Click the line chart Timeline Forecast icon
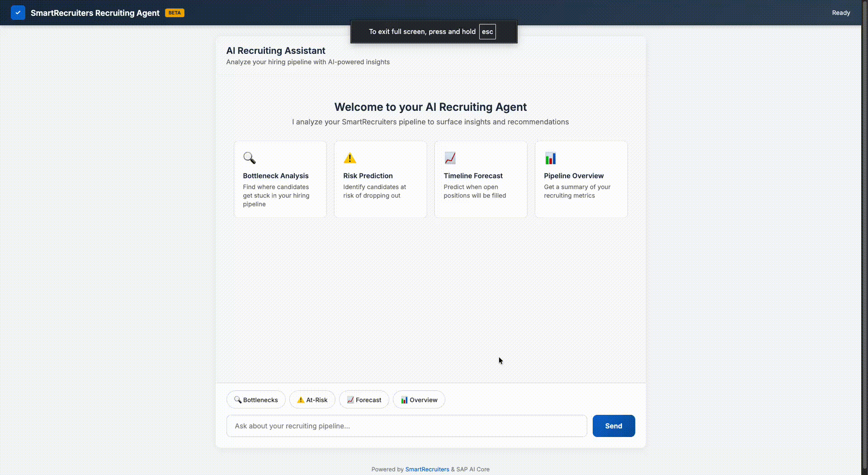The height and width of the screenshot is (475, 868). [450, 158]
